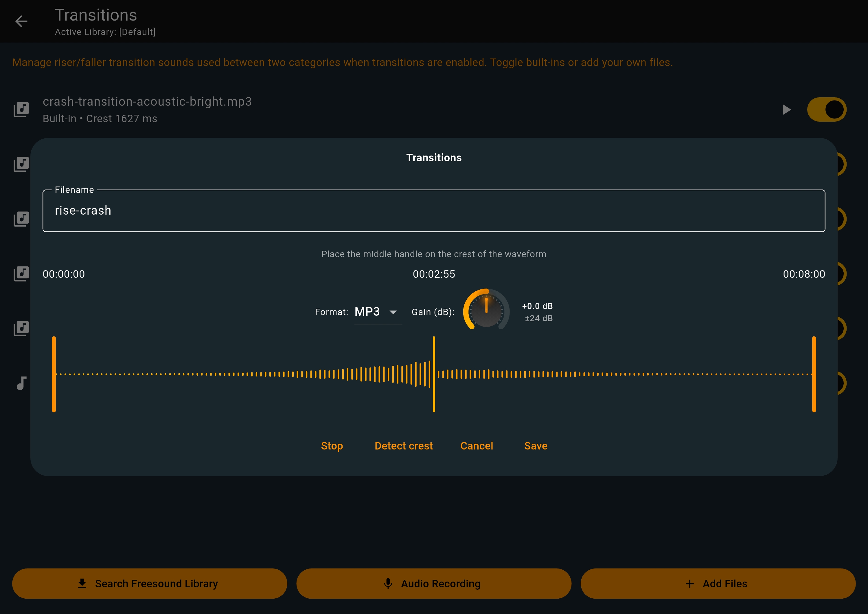This screenshot has height=614, width=868.
Task: Click the right end handle of waveform
Action: (814, 374)
